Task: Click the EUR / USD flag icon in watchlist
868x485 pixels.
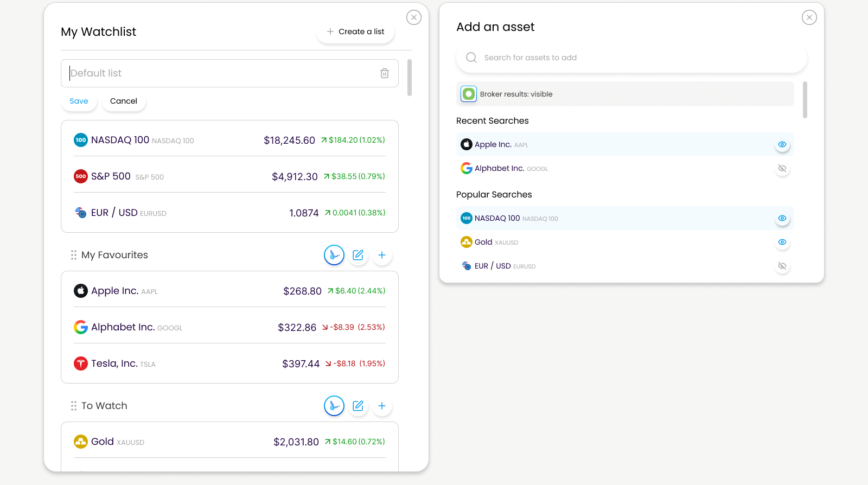Action: point(81,213)
